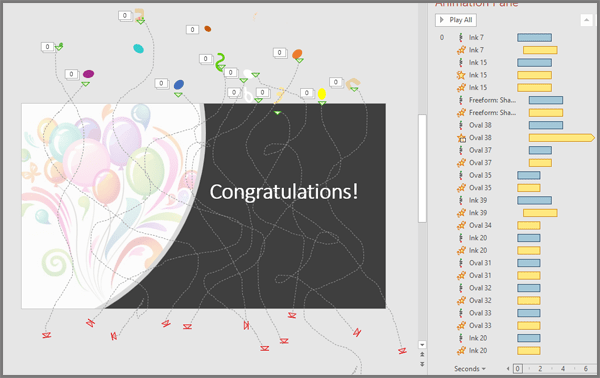
Task: Select the blue oval balloon shape
Action: (x=179, y=85)
